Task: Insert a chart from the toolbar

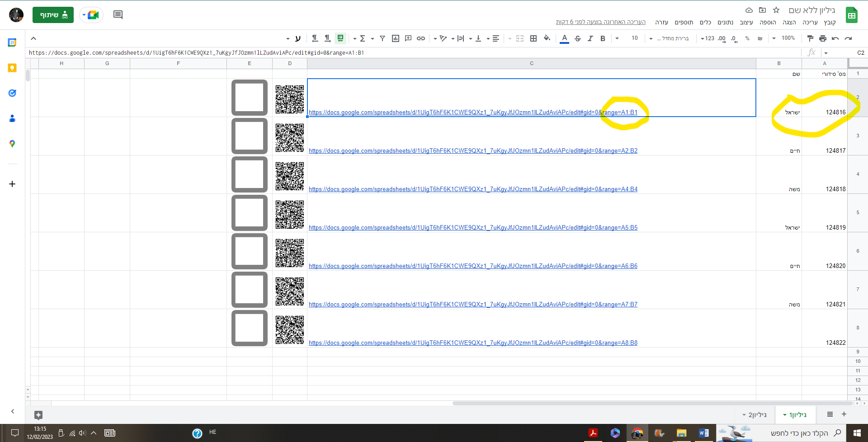Action: point(396,38)
